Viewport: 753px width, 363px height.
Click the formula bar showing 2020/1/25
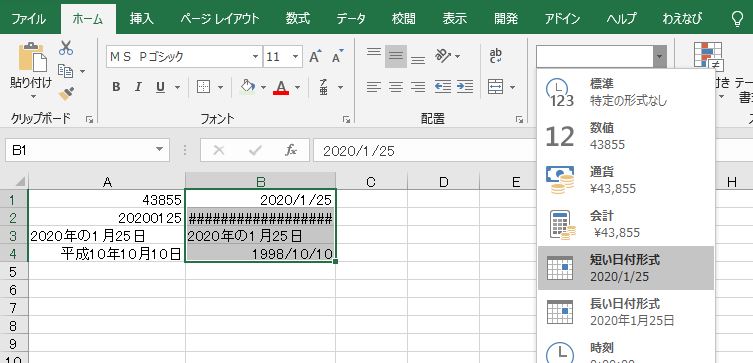425,151
